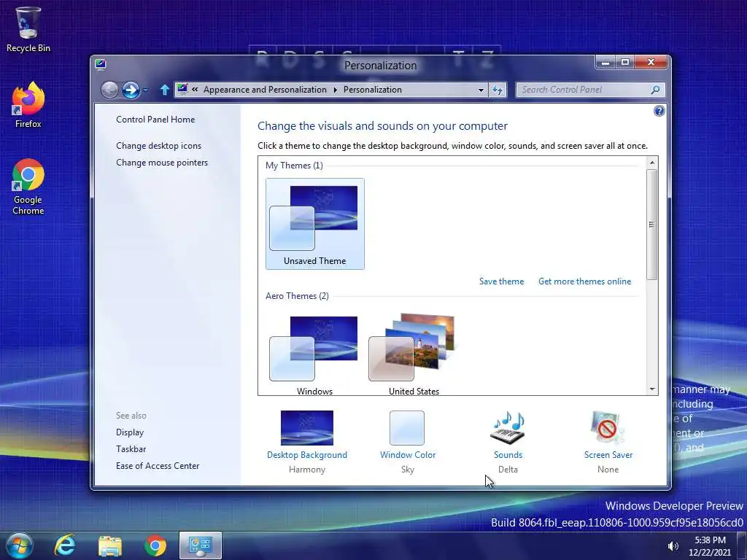Click the Desktop Background text link

point(307,455)
